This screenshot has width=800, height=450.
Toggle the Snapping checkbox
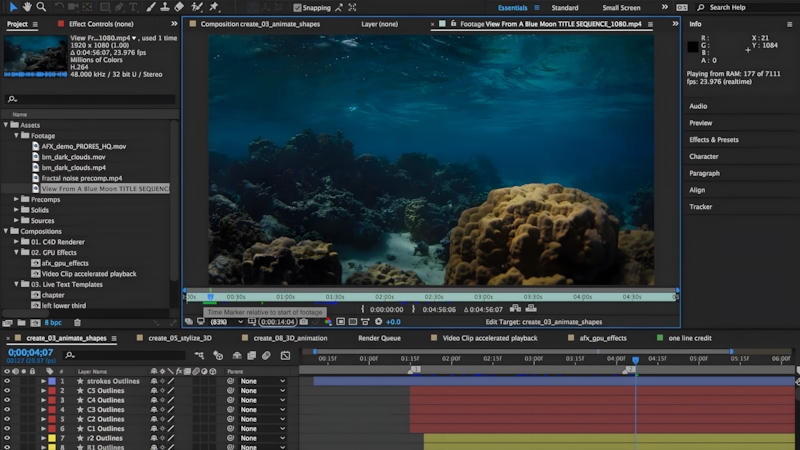coord(297,8)
